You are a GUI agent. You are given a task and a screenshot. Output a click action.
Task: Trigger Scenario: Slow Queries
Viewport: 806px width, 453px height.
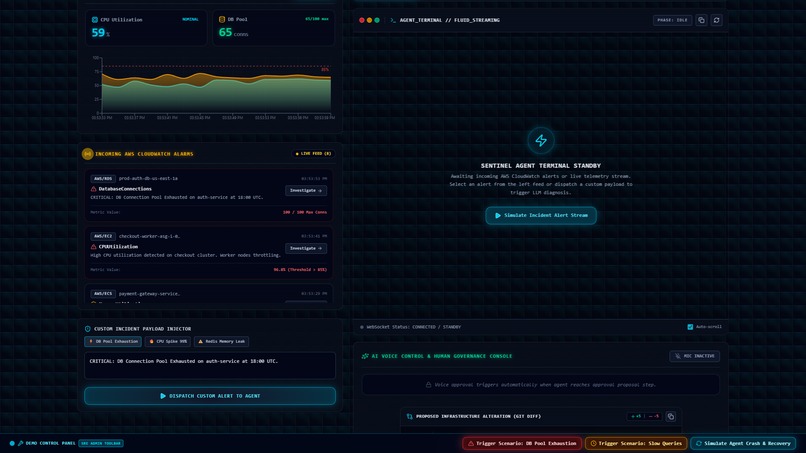click(636, 443)
